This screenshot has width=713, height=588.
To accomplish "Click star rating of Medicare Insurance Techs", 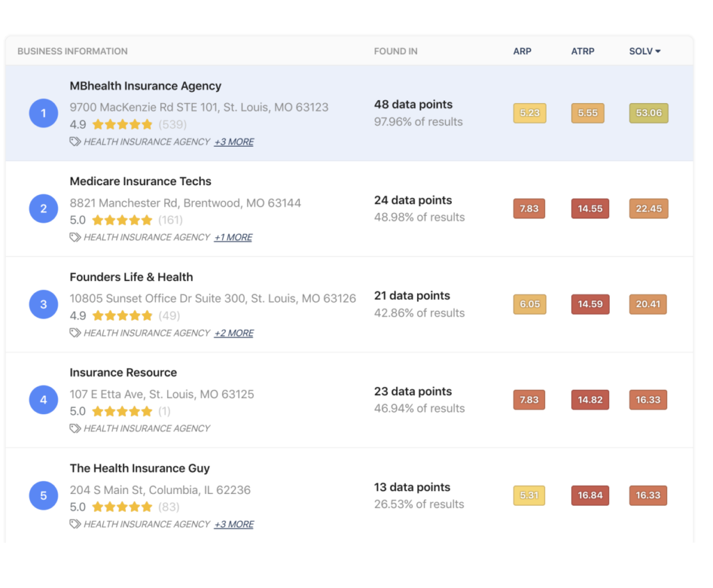I will [123, 221].
